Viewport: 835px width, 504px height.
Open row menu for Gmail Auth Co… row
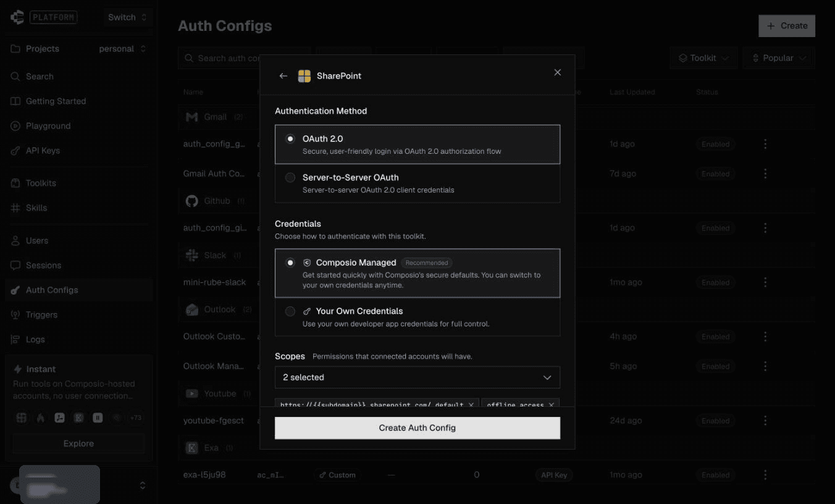coord(765,174)
